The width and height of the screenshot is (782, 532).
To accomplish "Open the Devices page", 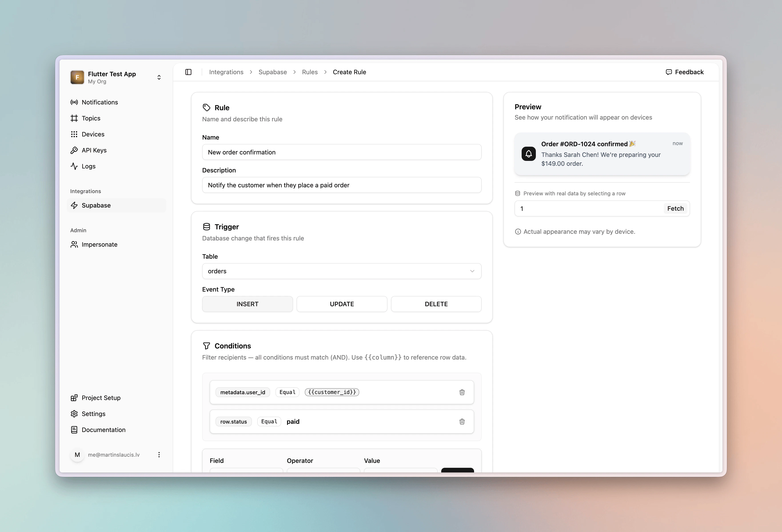I will [x=116, y=134].
